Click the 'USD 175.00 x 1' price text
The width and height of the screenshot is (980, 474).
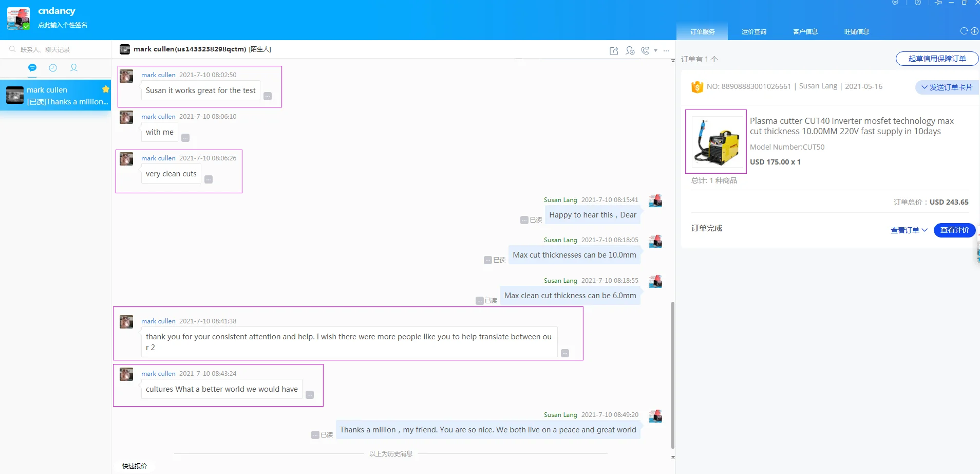(x=775, y=162)
